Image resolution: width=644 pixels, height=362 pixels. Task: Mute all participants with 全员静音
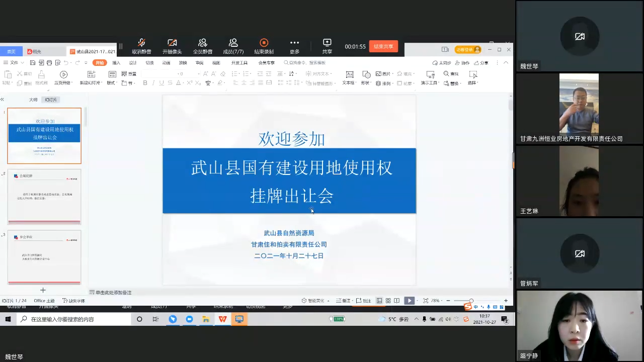[x=203, y=43]
